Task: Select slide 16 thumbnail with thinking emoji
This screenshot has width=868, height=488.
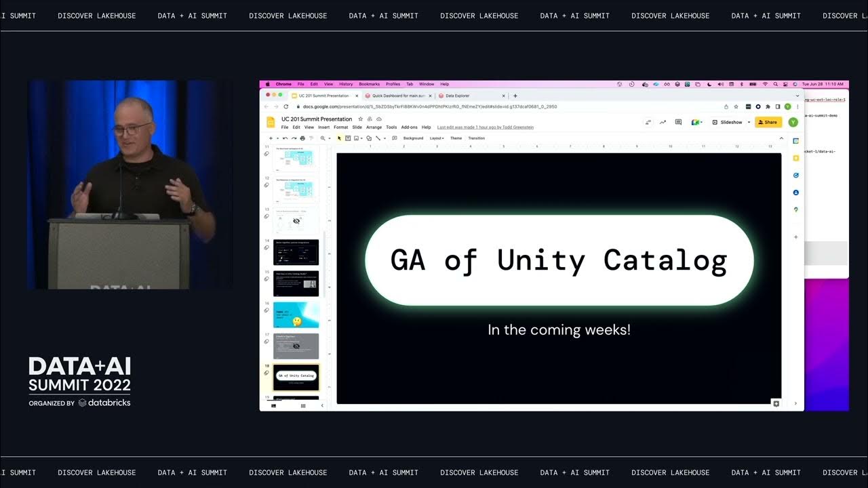Action: pyautogui.click(x=296, y=314)
